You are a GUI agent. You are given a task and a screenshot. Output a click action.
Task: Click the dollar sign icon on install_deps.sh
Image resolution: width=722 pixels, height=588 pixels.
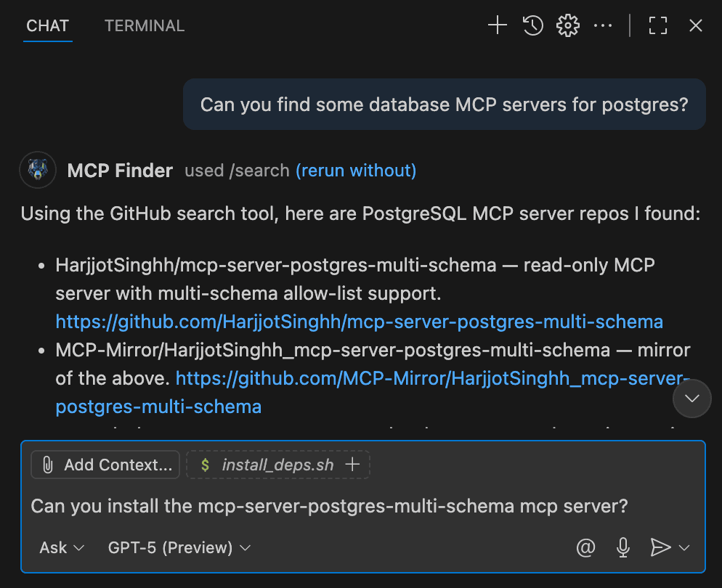click(206, 465)
